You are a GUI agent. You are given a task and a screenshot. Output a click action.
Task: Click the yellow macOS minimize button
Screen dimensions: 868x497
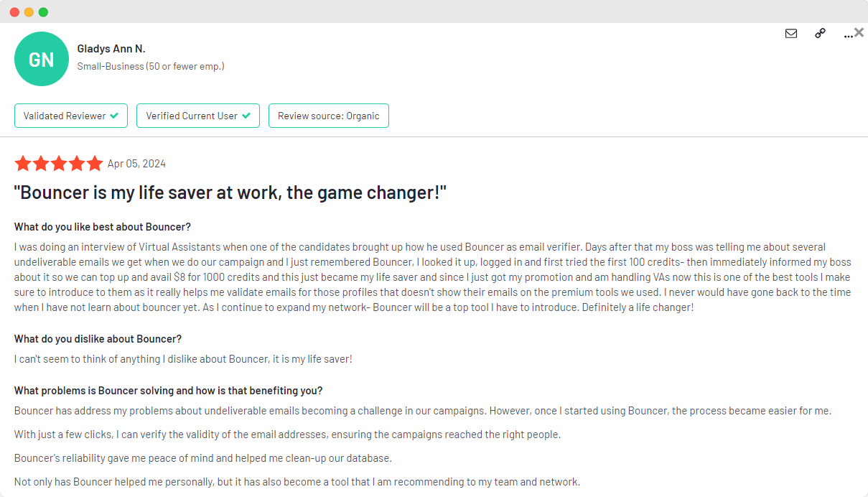pos(29,12)
